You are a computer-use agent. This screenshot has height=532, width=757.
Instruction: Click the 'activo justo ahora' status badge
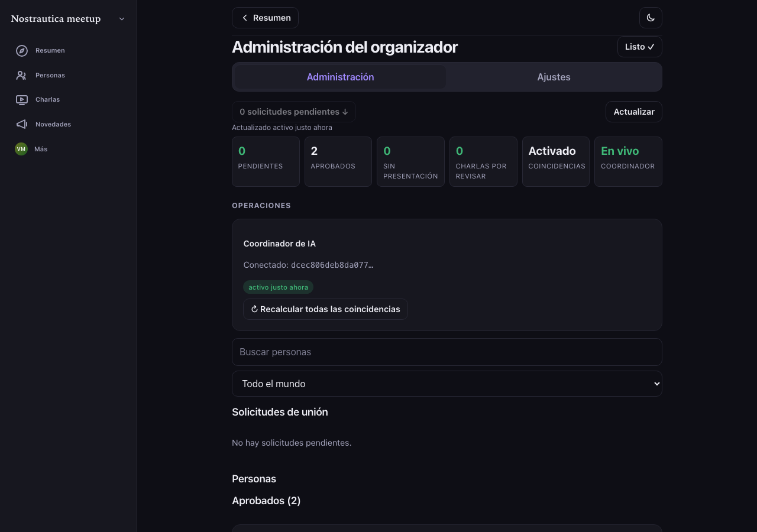click(x=278, y=287)
